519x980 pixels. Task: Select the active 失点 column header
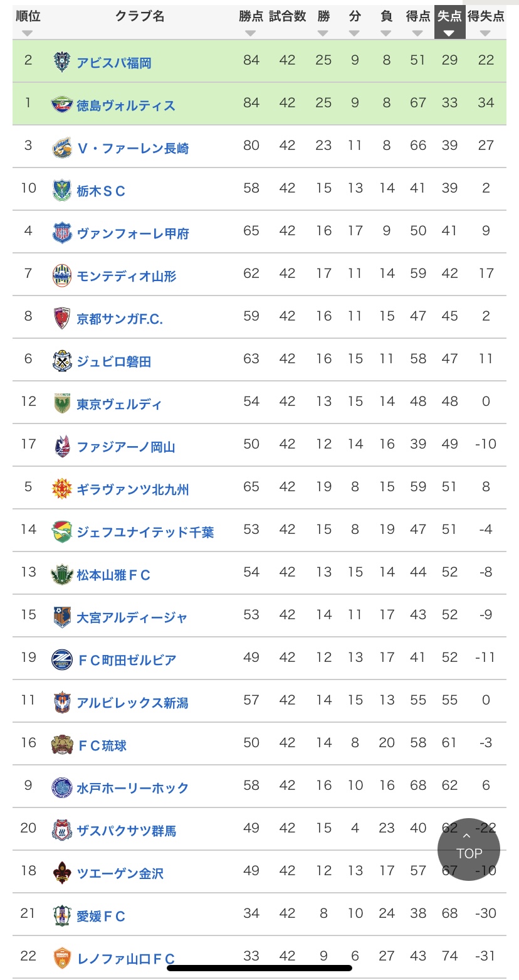pos(449,23)
